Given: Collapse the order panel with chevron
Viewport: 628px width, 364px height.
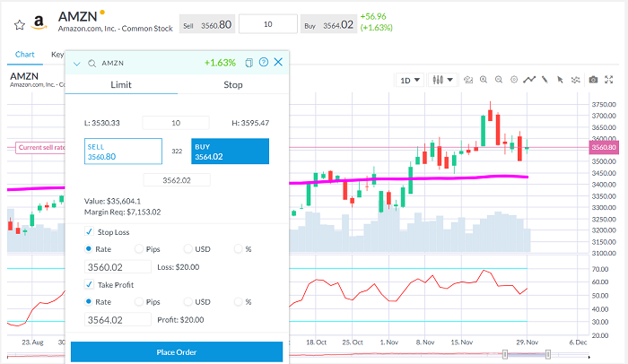Looking at the screenshot, I should pos(77,64).
